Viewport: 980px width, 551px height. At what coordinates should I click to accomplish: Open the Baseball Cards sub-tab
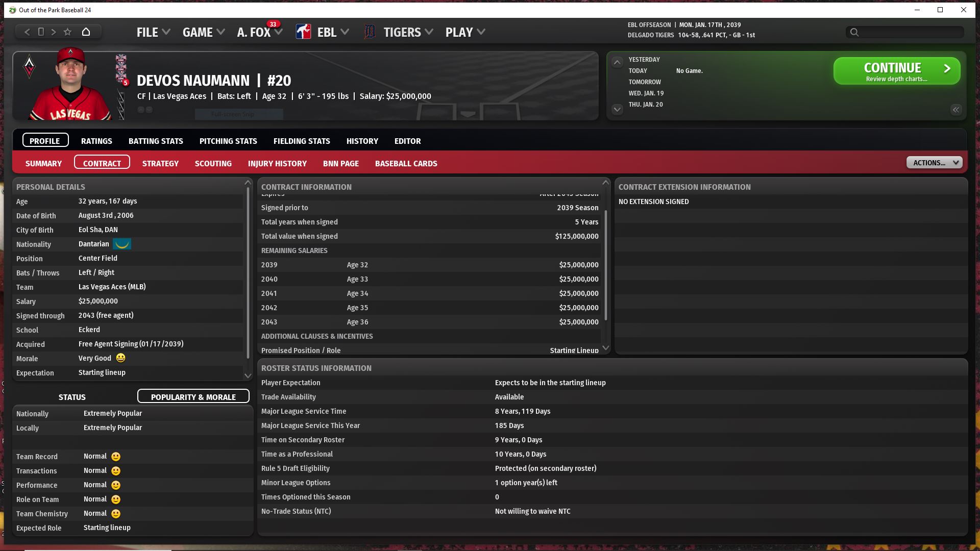(406, 163)
